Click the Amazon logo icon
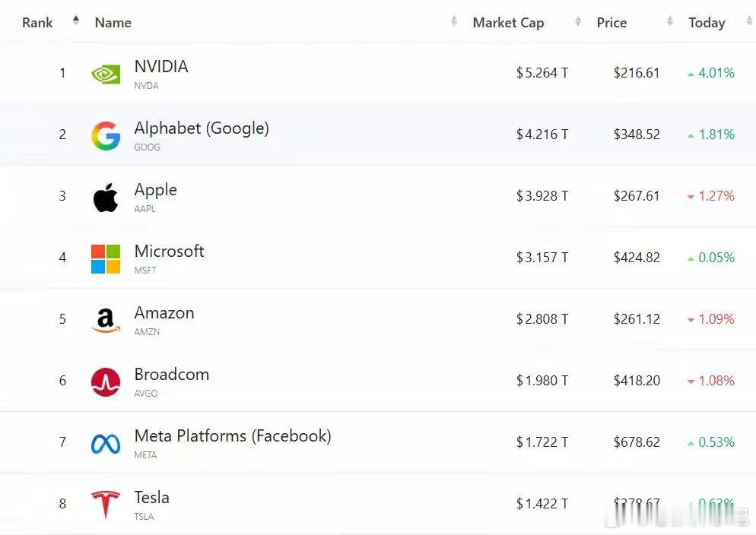 coord(106,320)
